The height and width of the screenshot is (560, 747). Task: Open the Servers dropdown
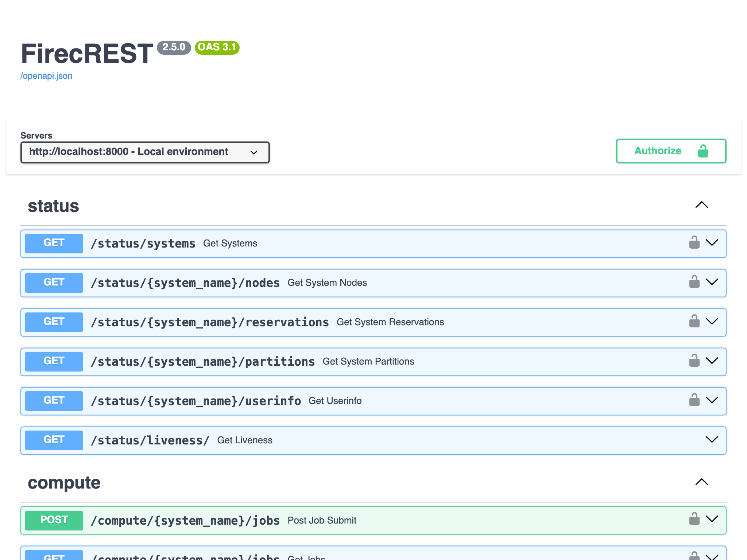click(145, 152)
